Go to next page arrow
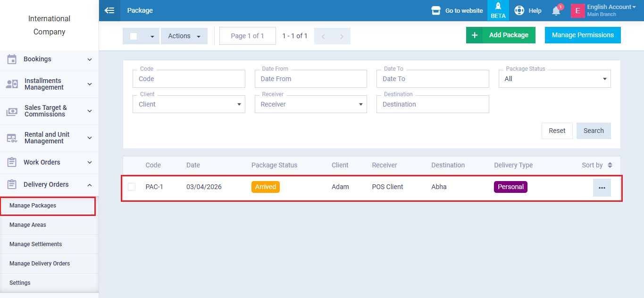 coord(342,36)
